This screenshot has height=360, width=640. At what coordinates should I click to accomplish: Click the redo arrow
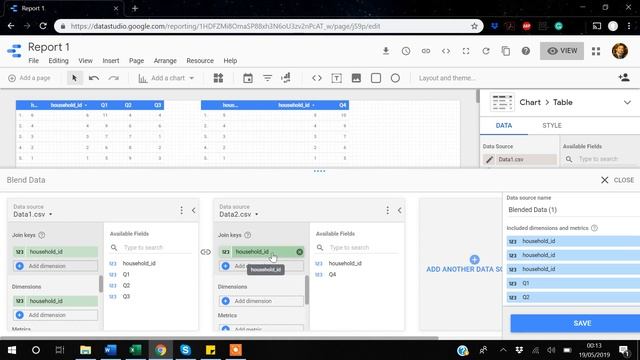(114, 78)
